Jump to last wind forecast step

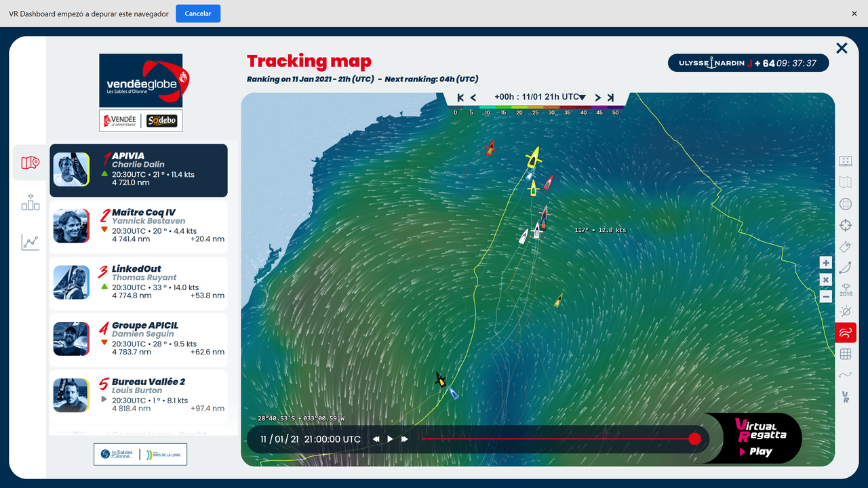point(610,98)
